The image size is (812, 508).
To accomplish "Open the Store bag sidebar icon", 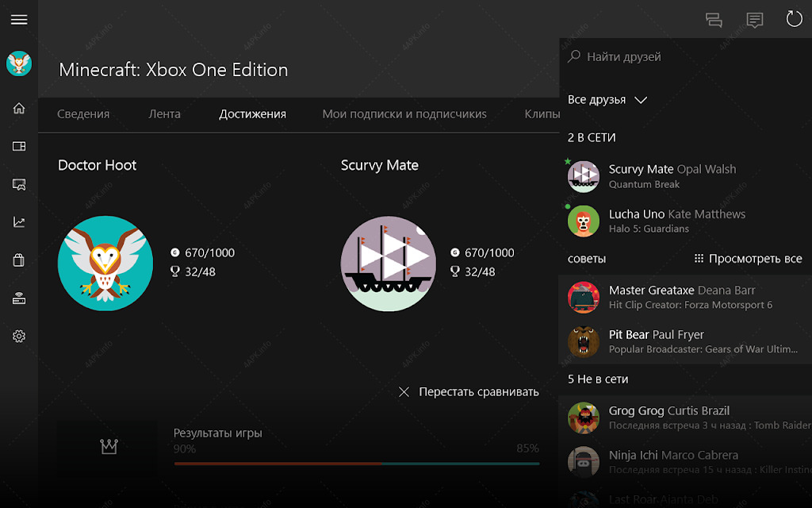I will point(19,260).
